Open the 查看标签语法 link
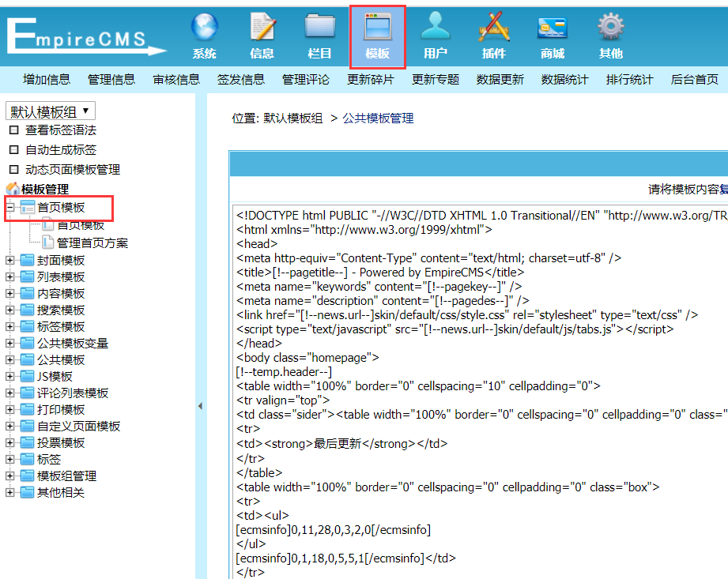This screenshot has width=728, height=579. coord(61,130)
